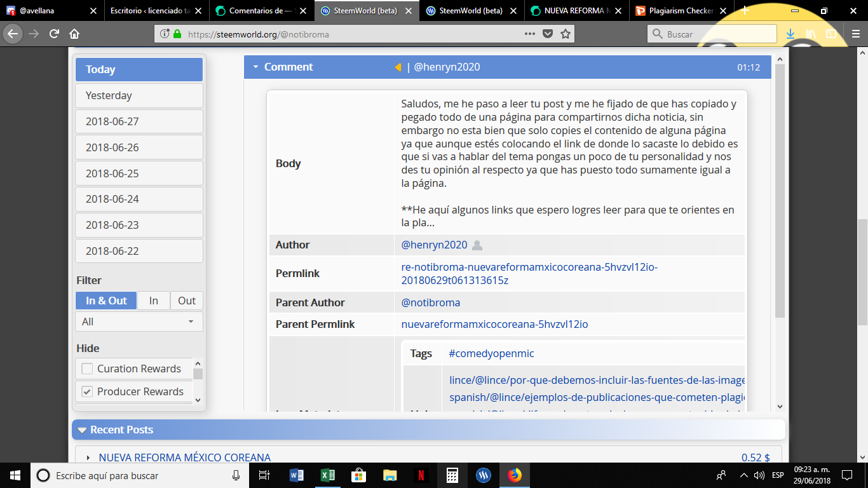Switch to the Escritorio licenciado tab

[156, 11]
